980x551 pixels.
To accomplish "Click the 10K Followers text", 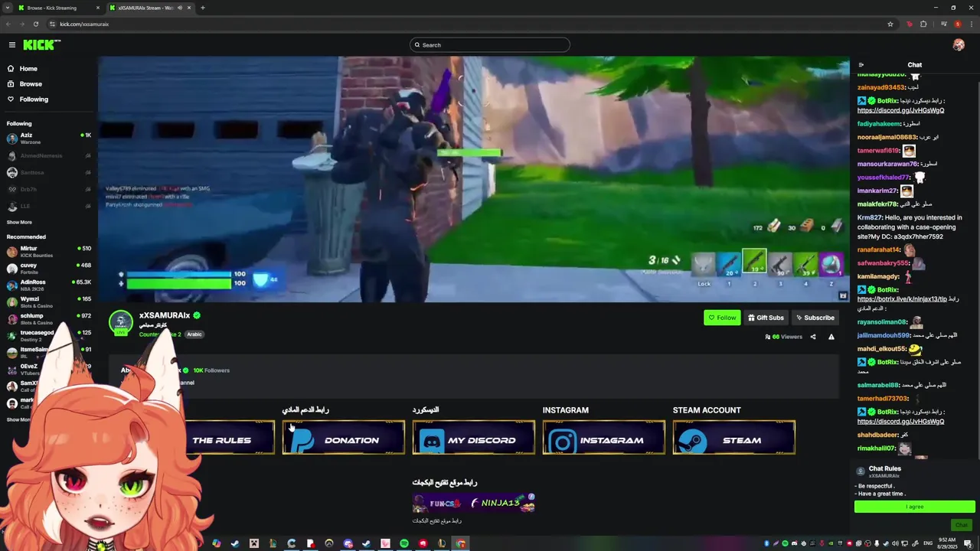I will tap(211, 370).
